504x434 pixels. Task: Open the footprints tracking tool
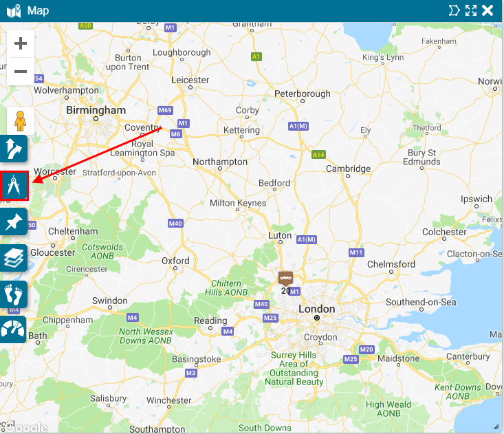(x=14, y=294)
